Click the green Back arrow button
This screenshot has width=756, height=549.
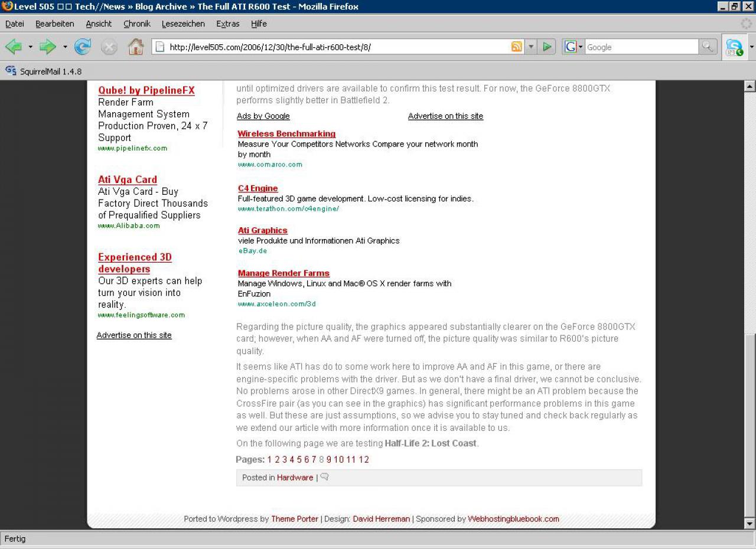pyautogui.click(x=14, y=47)
